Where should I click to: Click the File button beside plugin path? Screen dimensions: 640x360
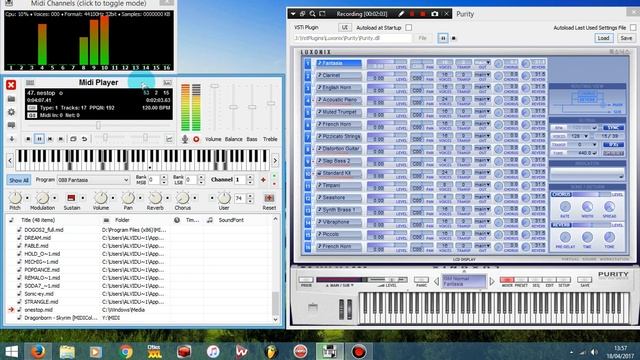click(422, 38)
